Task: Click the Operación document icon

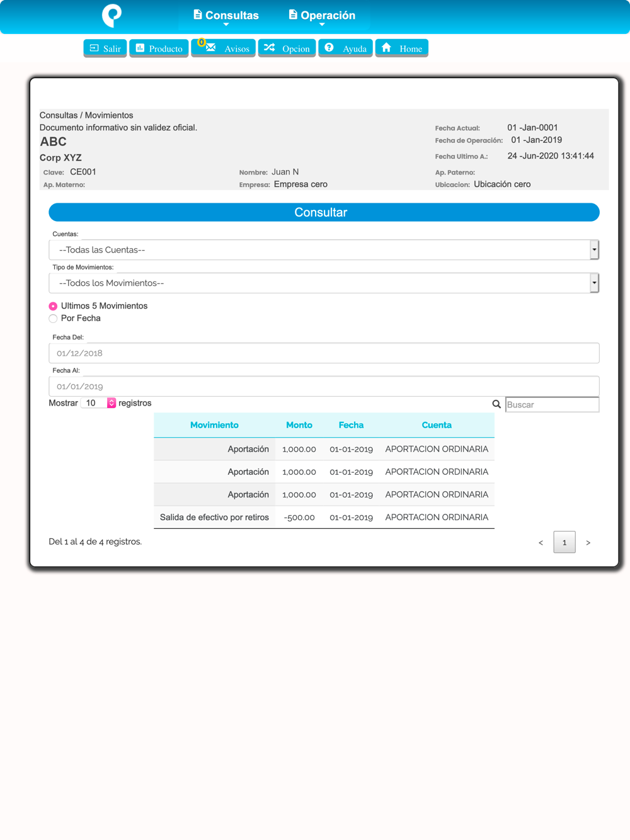Action: click(x=293, y=14)
